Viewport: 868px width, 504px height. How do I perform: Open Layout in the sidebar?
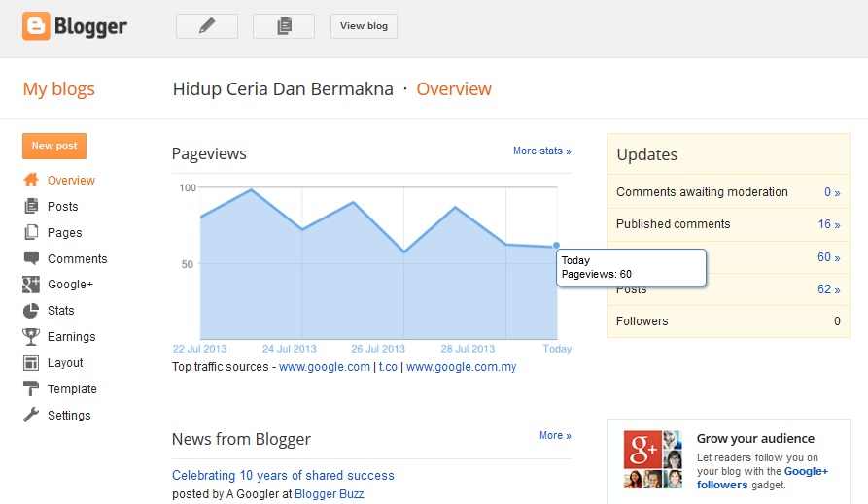65,363
